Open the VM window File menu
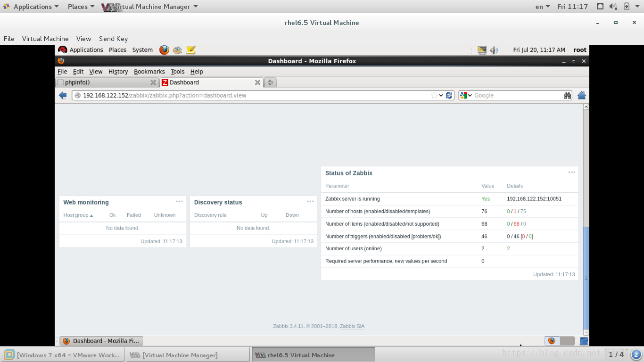Image resolution: width=644 pixels, height=362 pixels. 9,39
